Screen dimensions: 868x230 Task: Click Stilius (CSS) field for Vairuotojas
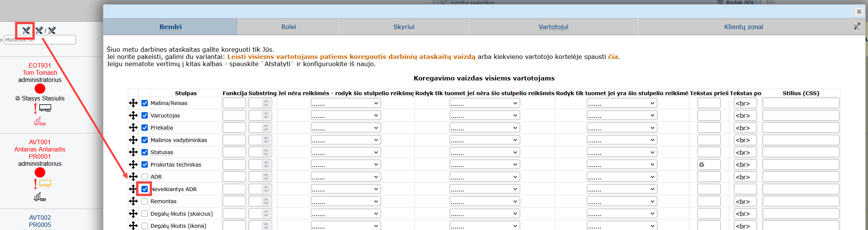(801, 115)
